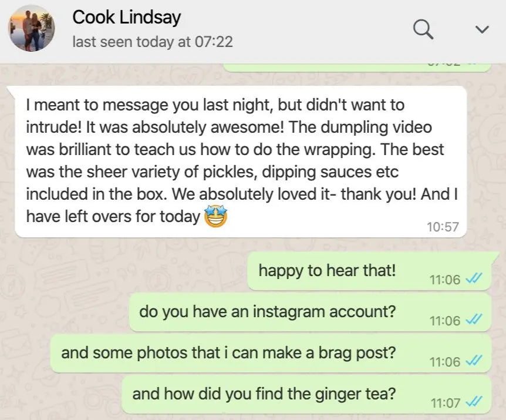
Task: Select the ginger tea question message
Action: tap(306, 394)
